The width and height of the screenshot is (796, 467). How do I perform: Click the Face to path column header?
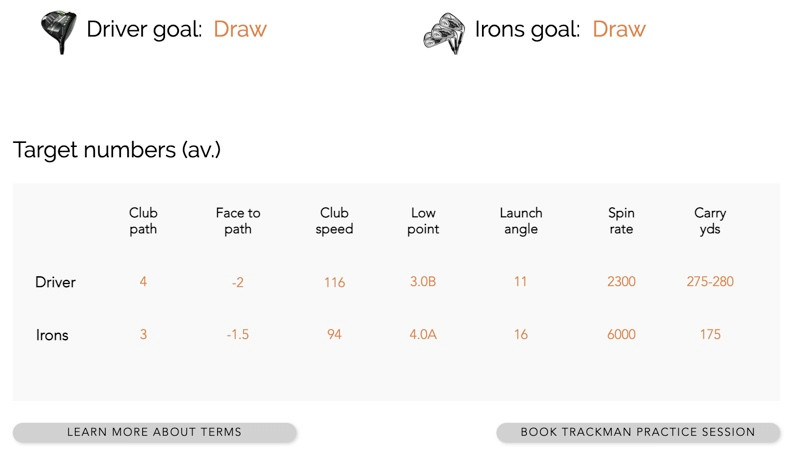click(238, 221)
